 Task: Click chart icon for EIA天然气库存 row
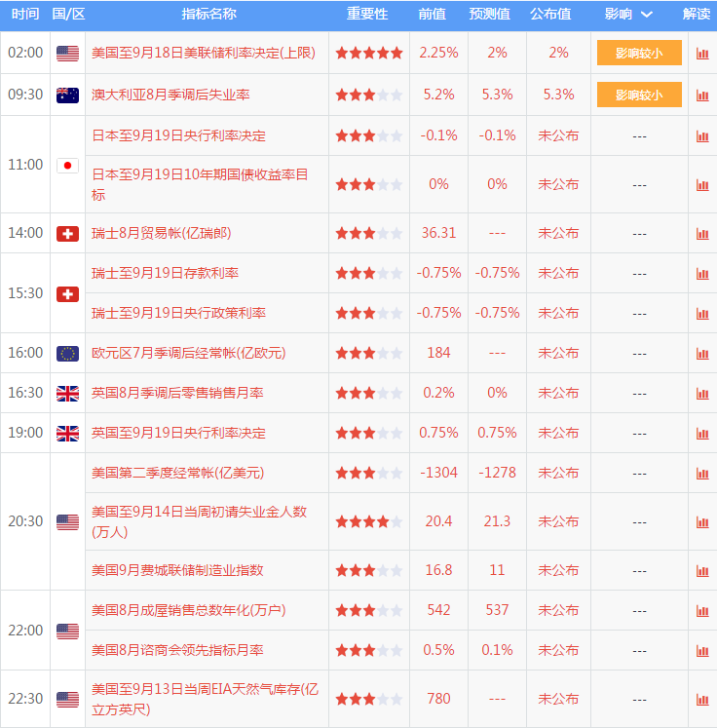702,699
